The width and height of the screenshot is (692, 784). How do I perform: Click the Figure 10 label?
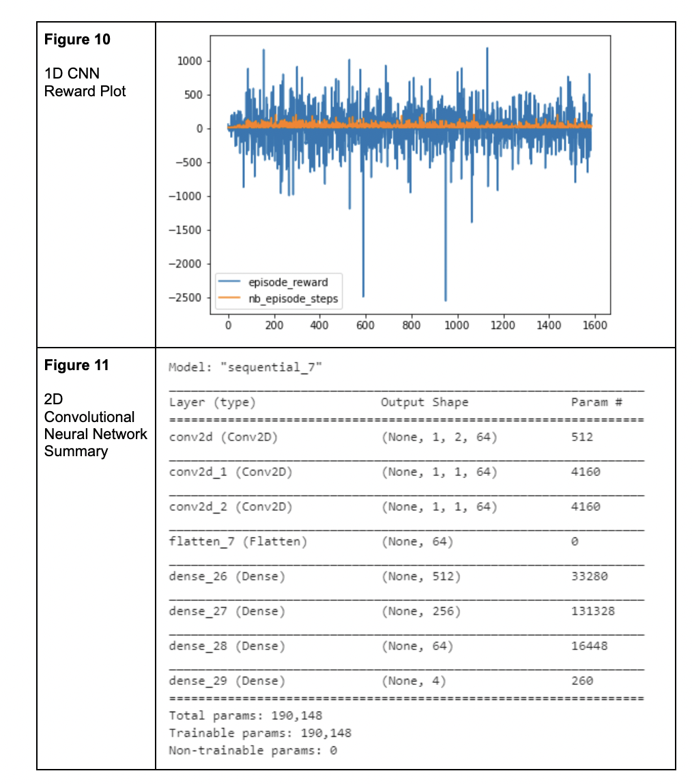coord(76,40)
